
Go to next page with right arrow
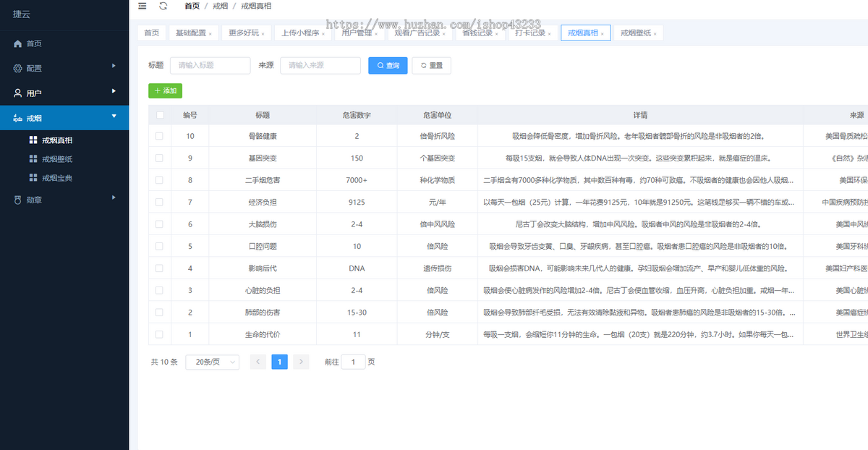pos(301,362)
